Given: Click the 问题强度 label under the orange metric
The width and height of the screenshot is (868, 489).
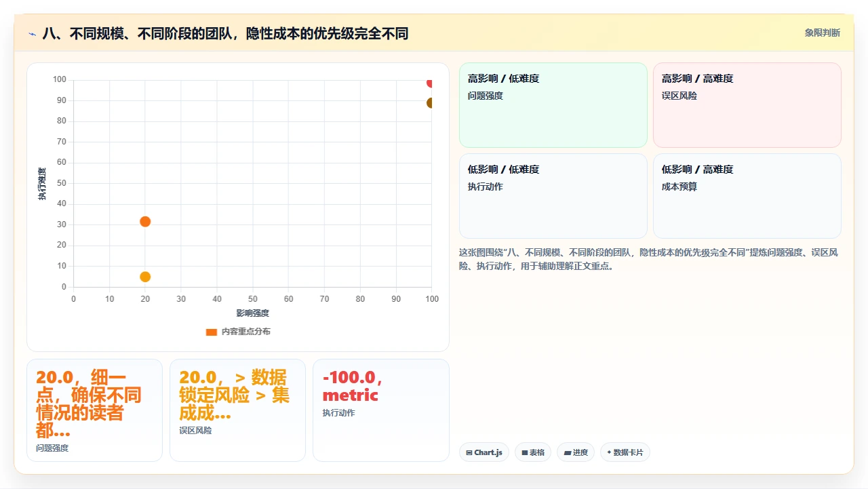Looking at the screenshot, I should point(52,448).
